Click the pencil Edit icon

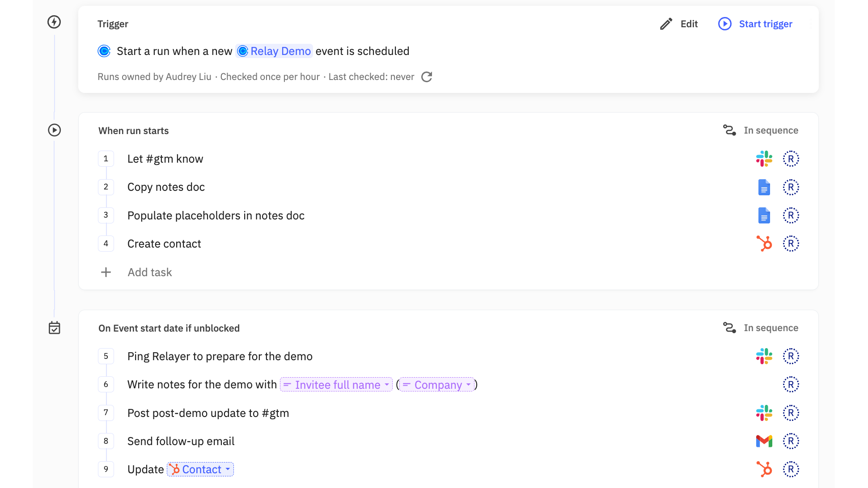(x=666, y=24)
